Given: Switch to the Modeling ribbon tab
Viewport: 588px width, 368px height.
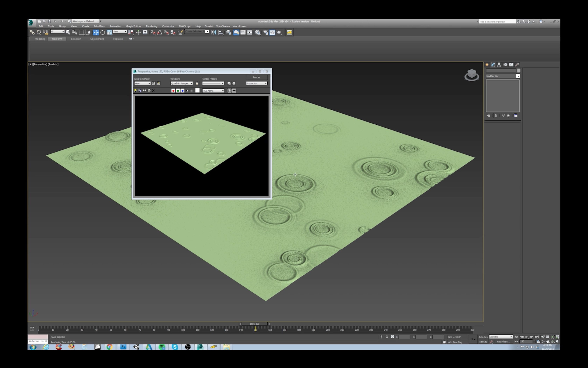Looking at the screenshot, I should click(x=40, y=39).
